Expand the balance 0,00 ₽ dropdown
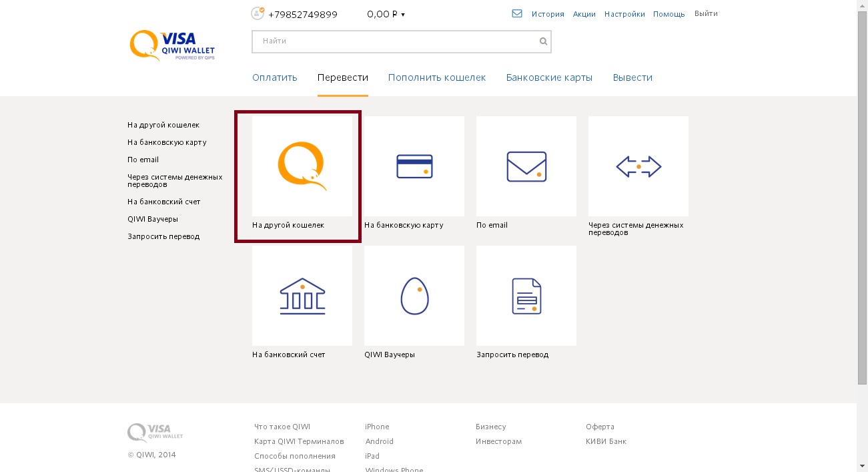Image resolution: width=868 pixels, height=472 pixels. click(x=386, y=14)
